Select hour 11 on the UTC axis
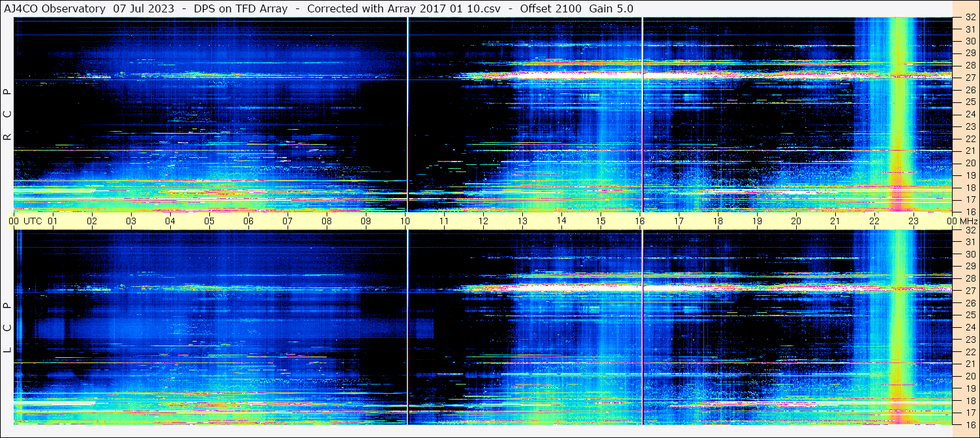 444,221
